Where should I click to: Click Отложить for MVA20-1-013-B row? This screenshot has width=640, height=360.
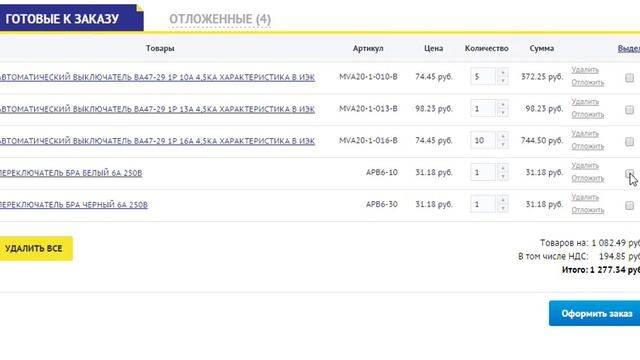click(587, 114)
